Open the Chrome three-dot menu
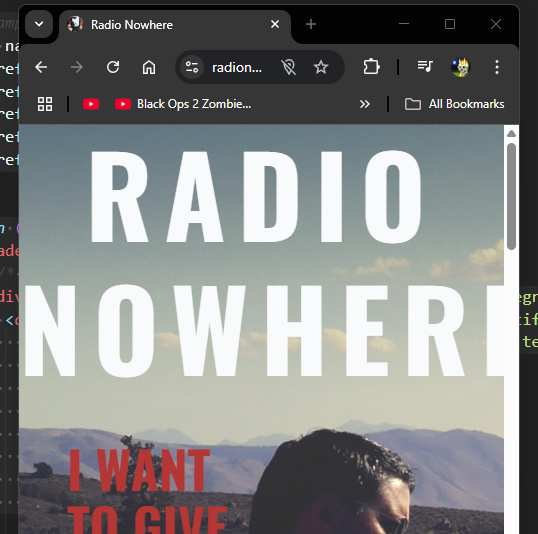The height and width of the screenshot is (534, 538). click(x=497, y=67)
